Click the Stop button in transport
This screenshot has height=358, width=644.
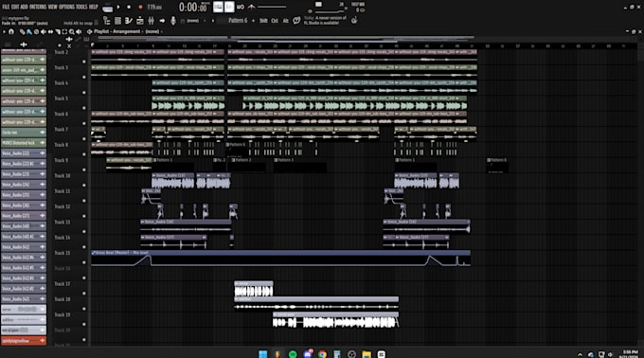point(129,7)
